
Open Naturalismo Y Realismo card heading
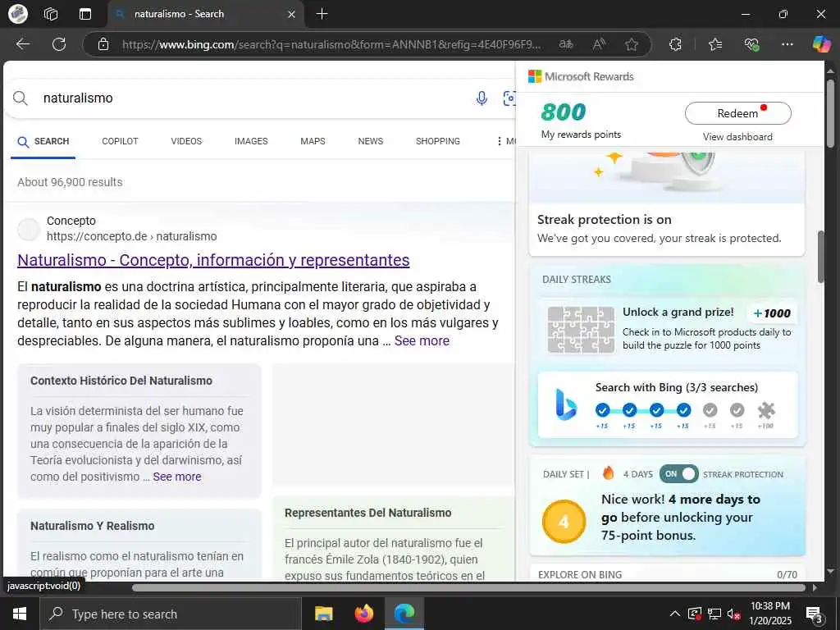point(92,526)
